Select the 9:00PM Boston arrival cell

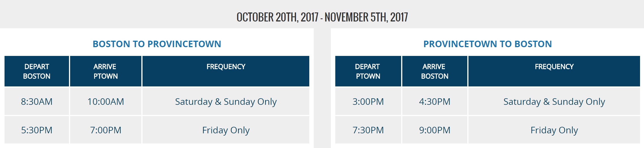[435, 130]
